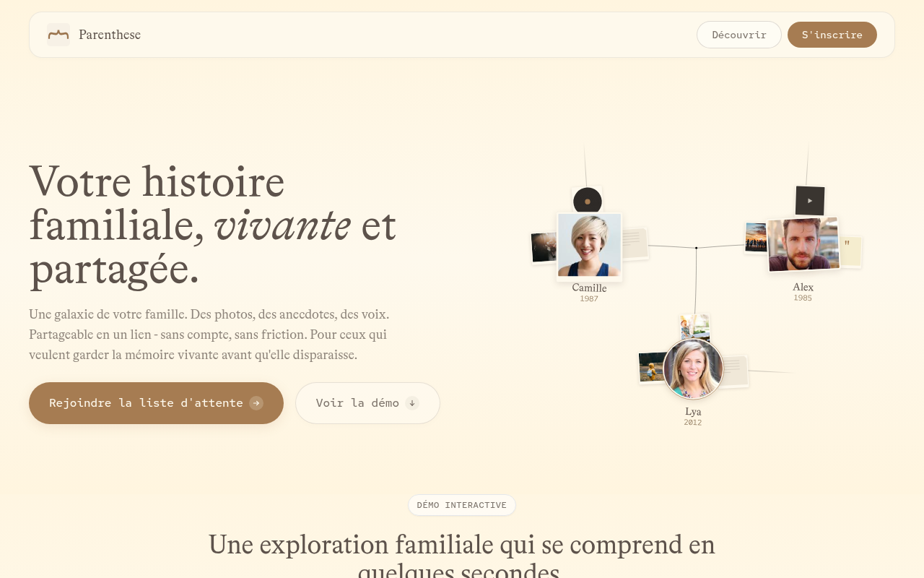Open the child photo left of Lya
Viewport: 924px width, 578px height.
pos(652,367)
